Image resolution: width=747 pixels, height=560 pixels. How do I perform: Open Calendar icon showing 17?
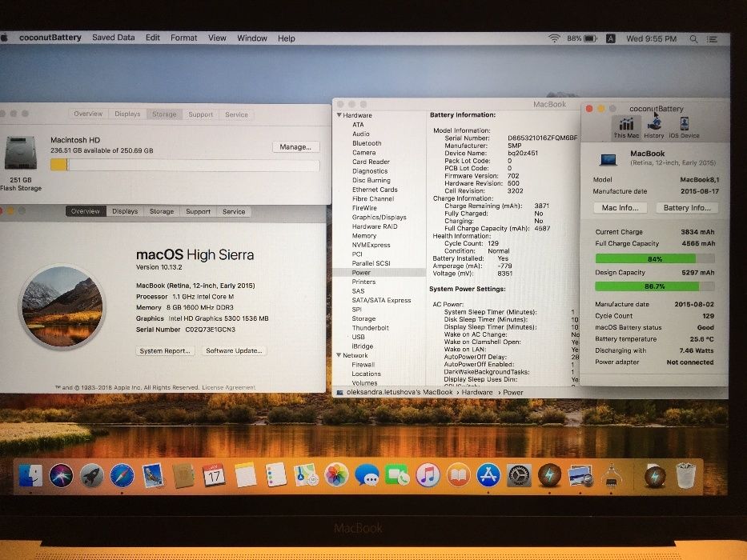point(214,475)
